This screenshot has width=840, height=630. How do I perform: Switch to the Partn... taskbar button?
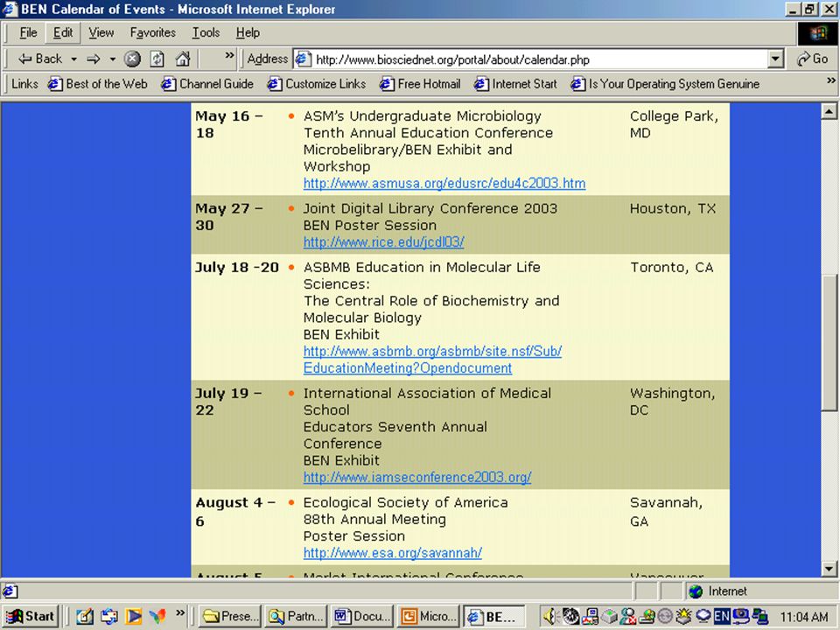297,617
